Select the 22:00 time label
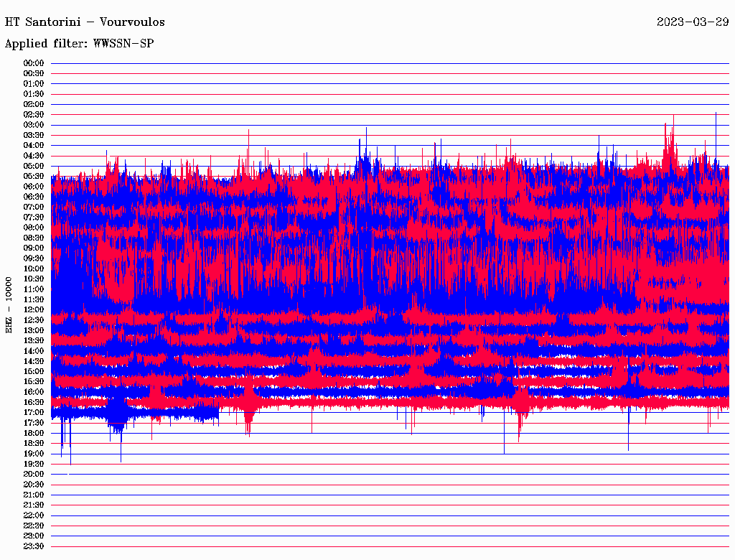 [x=34, y=515]
